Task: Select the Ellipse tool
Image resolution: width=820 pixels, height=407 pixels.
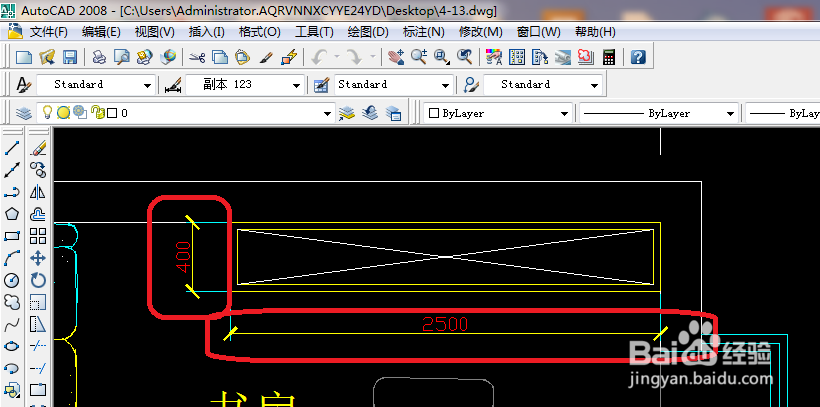Action: [x=12, y=346]
